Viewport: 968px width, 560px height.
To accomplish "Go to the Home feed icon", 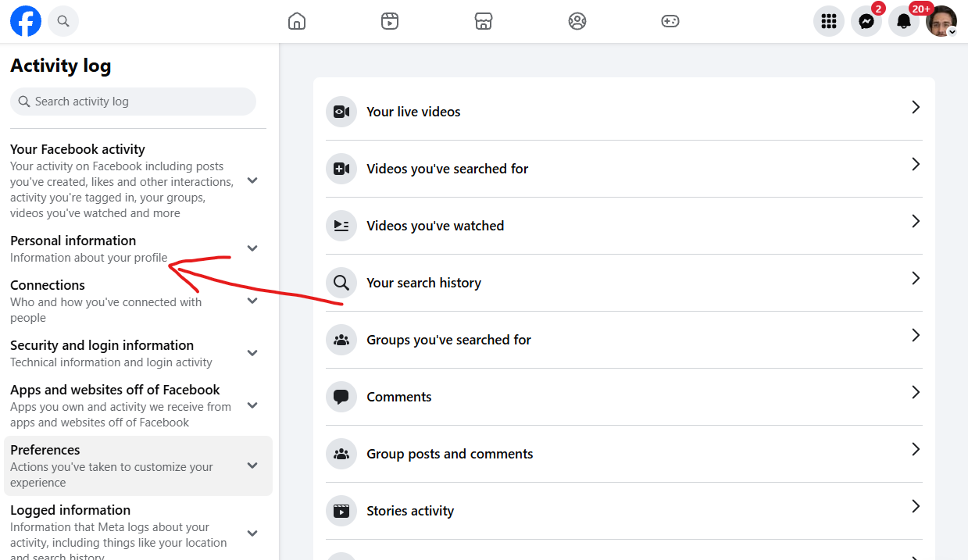I will [297, 21].
